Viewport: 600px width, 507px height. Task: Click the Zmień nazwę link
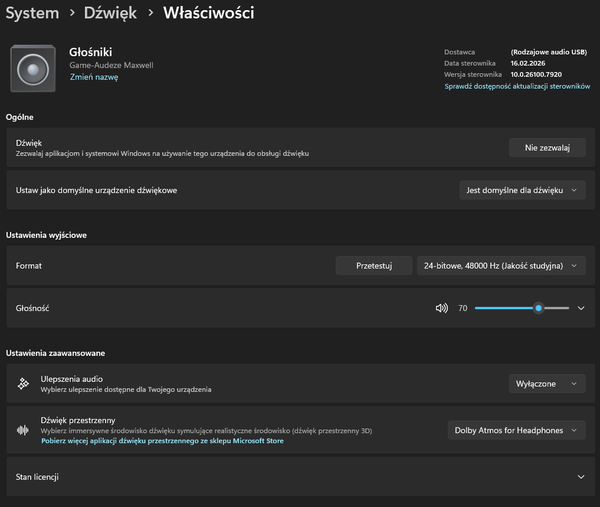click(94, 76)
